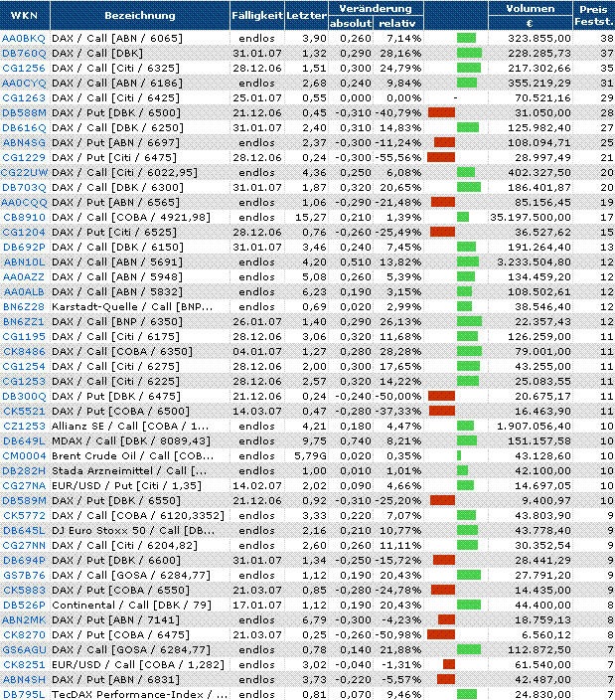Click the Fälligkeit column header
The height and width of the screenshot is (700, 615).
pyautogui.click(x=257, y=15)
